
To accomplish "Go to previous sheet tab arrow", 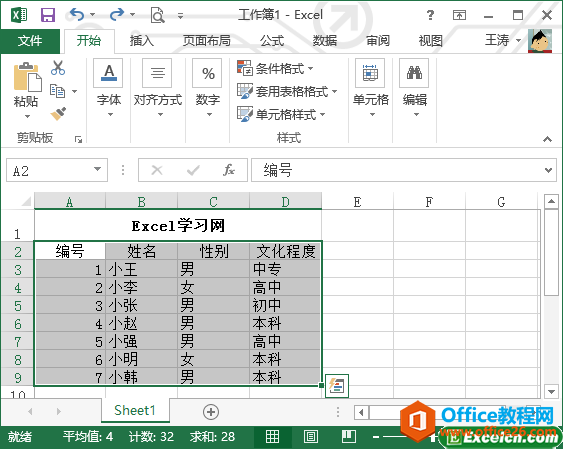I will pos(30,411).
